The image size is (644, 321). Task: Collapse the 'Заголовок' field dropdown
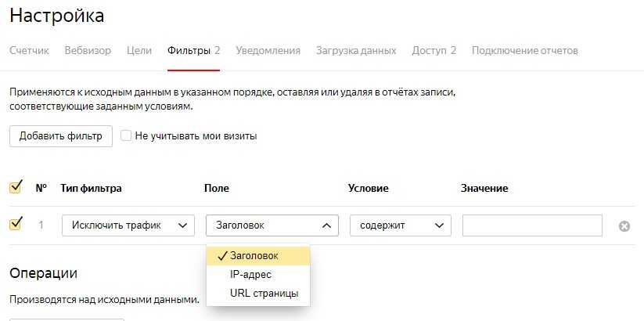click(272, 225)
